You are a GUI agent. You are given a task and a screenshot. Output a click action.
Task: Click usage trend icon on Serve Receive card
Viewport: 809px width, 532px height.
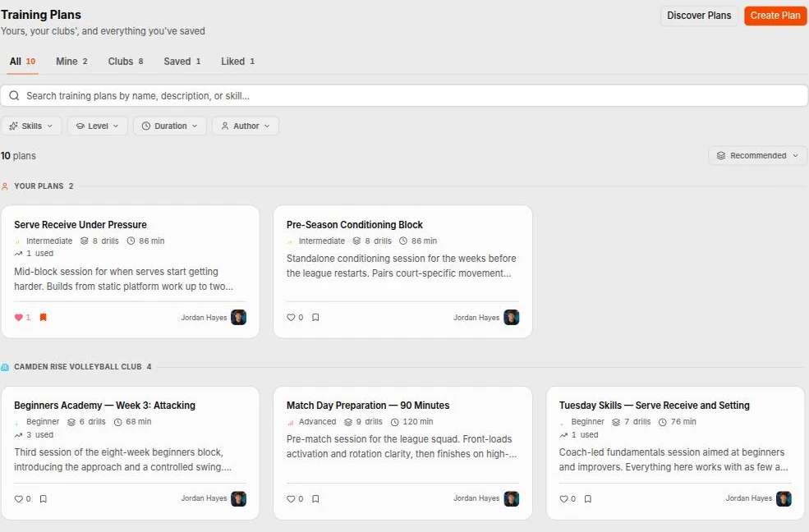19,254
